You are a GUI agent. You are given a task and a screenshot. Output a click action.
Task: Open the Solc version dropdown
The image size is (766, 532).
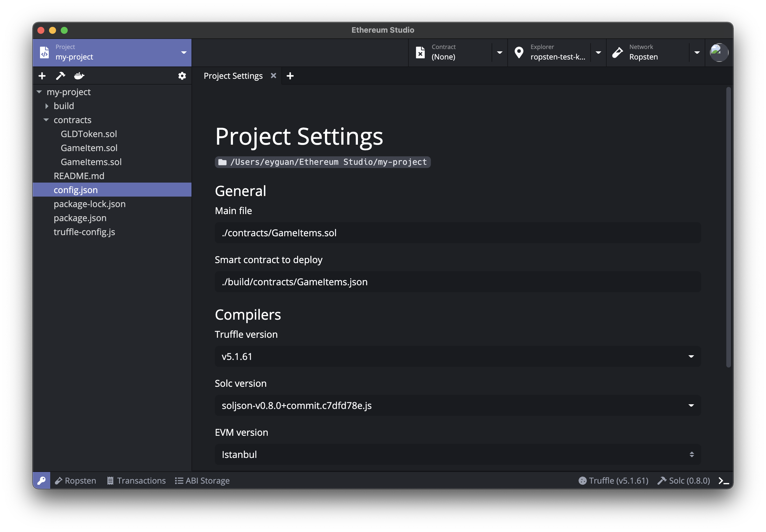click(457, 405)
